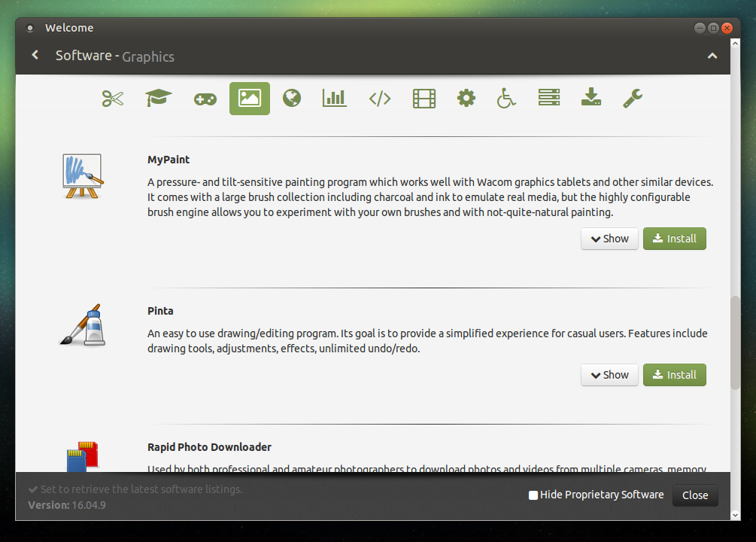Image resolution: width=756 pixels, height=542 pixels.
Task: Switch to the Internet category globe icon
Action: click(x=292, y=98)
